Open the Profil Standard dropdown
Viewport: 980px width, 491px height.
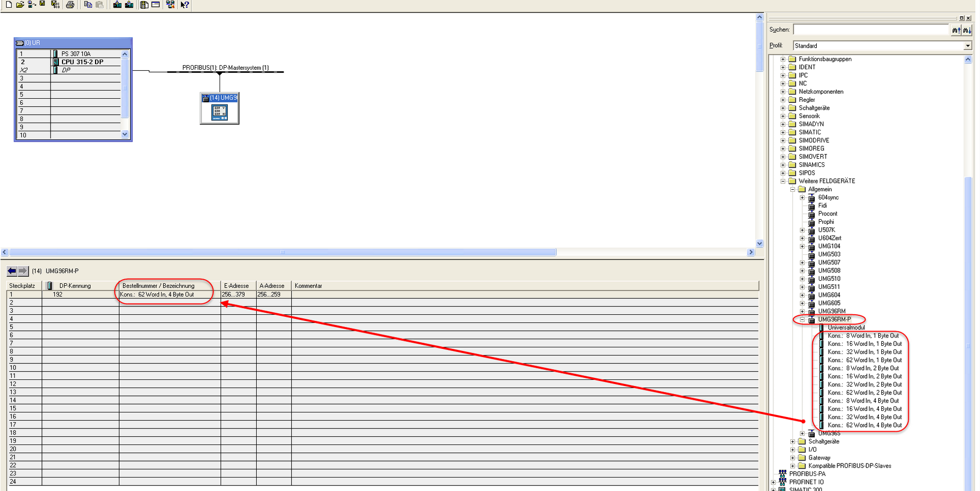[968, 46]
